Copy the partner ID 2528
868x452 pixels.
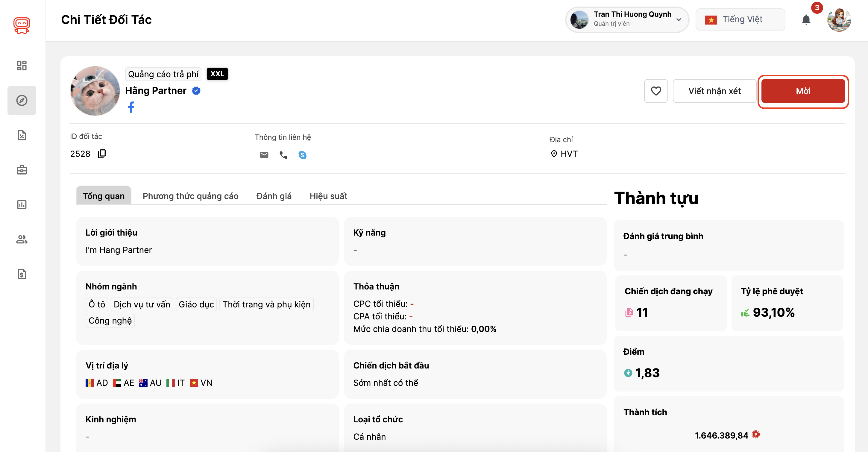102,154
